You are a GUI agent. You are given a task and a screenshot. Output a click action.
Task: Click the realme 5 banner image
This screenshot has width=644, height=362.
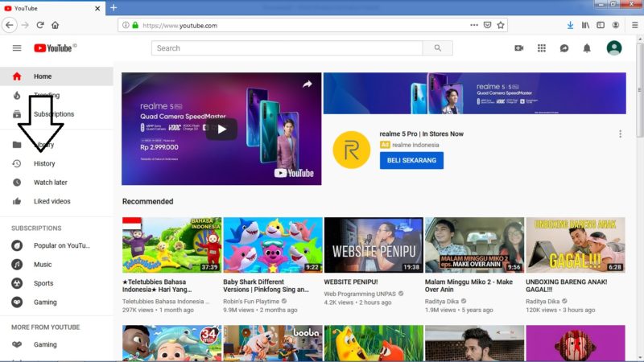point(475,93)
